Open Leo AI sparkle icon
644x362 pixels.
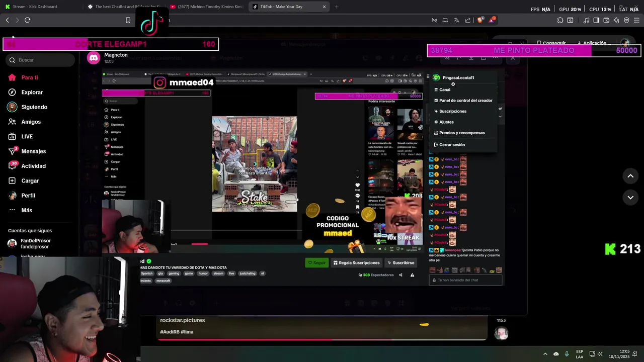click(616, 20)
